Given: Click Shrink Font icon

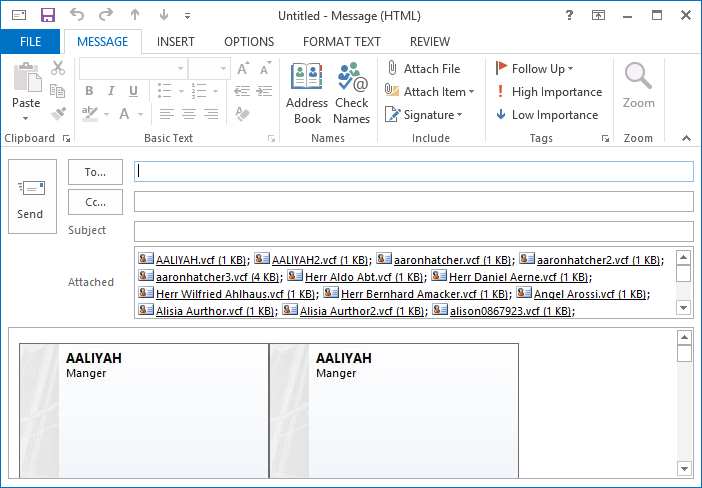Looking at the screenshot, I should point(265,68).
